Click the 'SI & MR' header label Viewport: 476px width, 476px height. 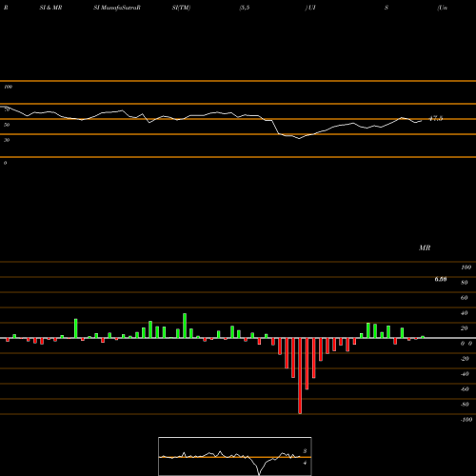pyautogui.click(x=50, y=8)
